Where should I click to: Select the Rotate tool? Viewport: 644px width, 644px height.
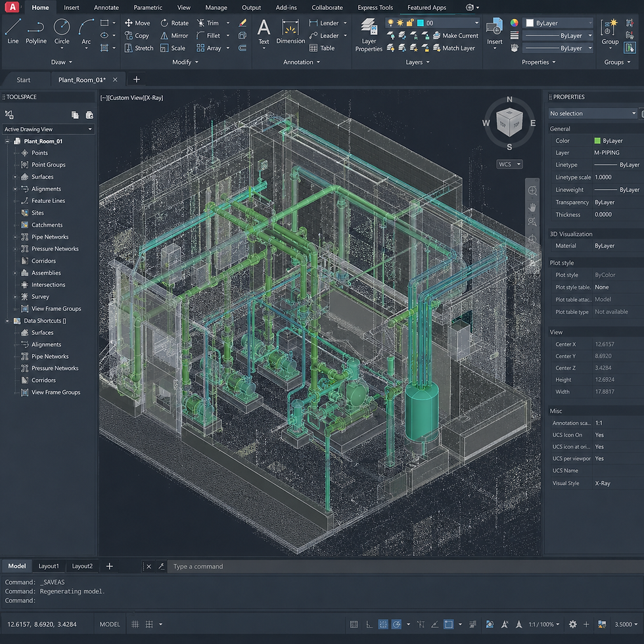[175, 23]
